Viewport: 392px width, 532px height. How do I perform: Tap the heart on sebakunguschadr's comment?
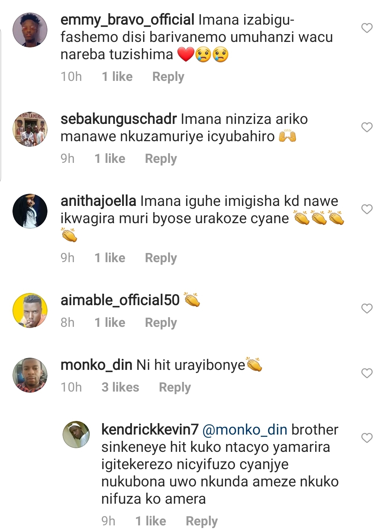point(367,127)
